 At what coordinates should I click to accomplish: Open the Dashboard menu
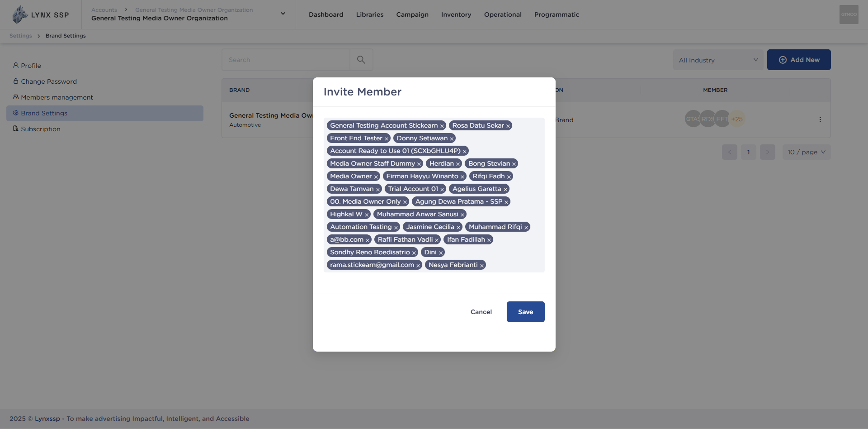coord(326,14)
